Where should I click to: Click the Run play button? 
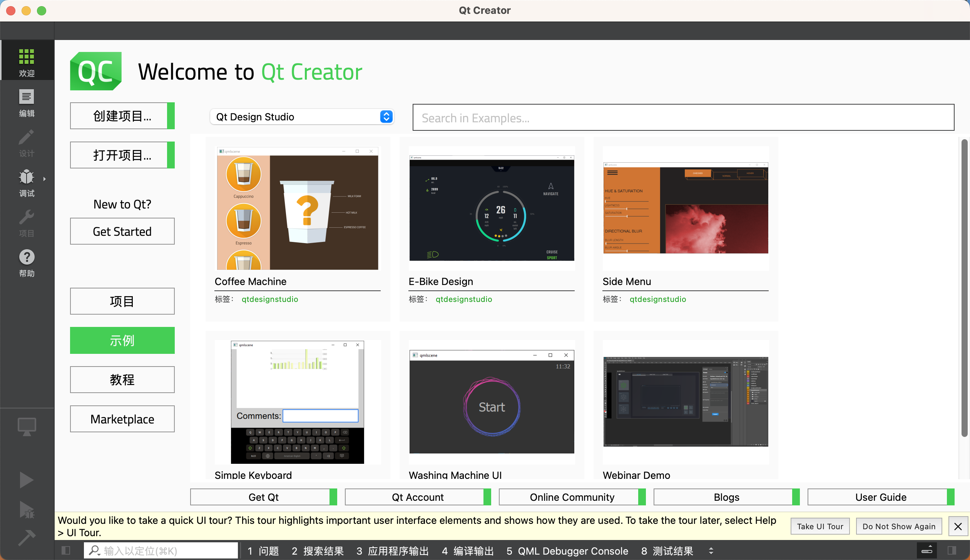tap(26, 480)
